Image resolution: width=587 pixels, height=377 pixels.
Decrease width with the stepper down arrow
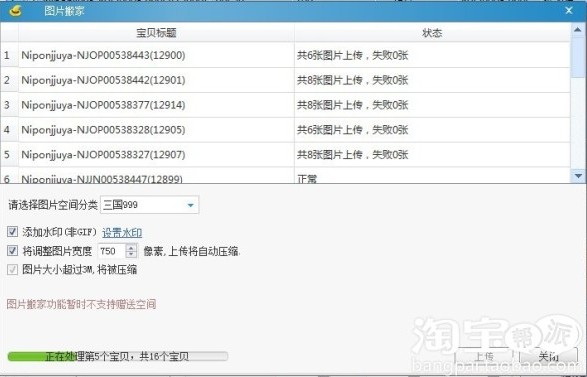click(x=131, y=254)
